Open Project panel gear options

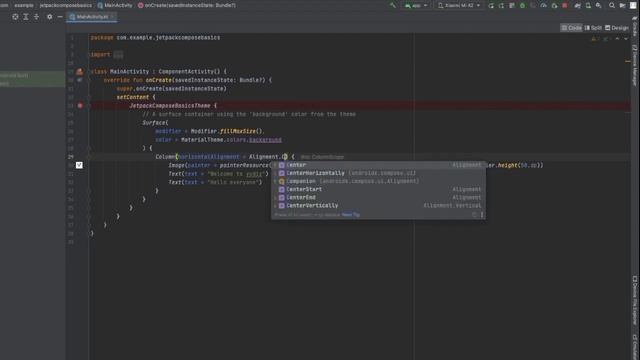click(x=49, y=17)
